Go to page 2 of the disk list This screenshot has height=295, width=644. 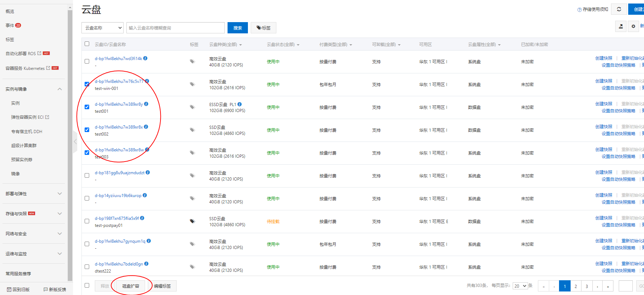(576, 286)
